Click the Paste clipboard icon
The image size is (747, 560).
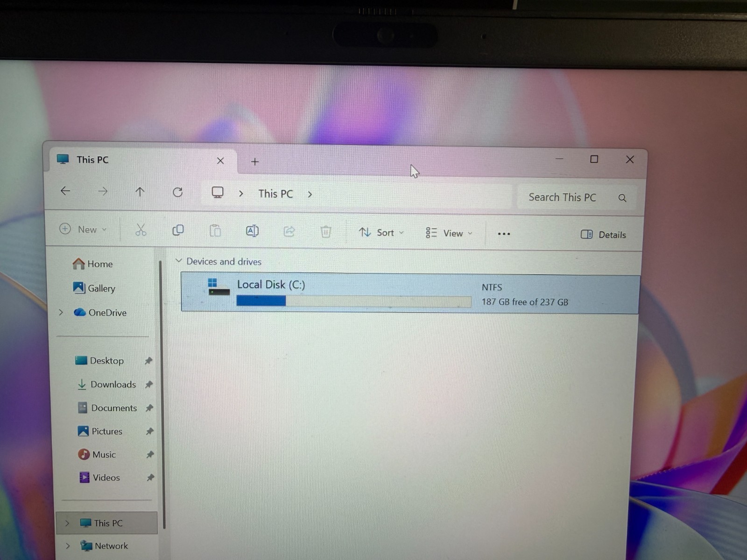(x=215, y=231)
